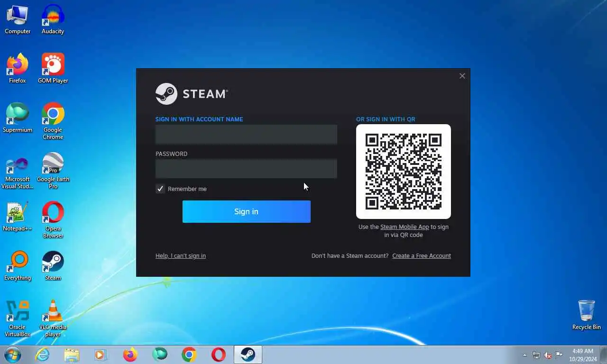Select the GOM Player desktop shortcut
607x364 pixels.
click(53, 69)
